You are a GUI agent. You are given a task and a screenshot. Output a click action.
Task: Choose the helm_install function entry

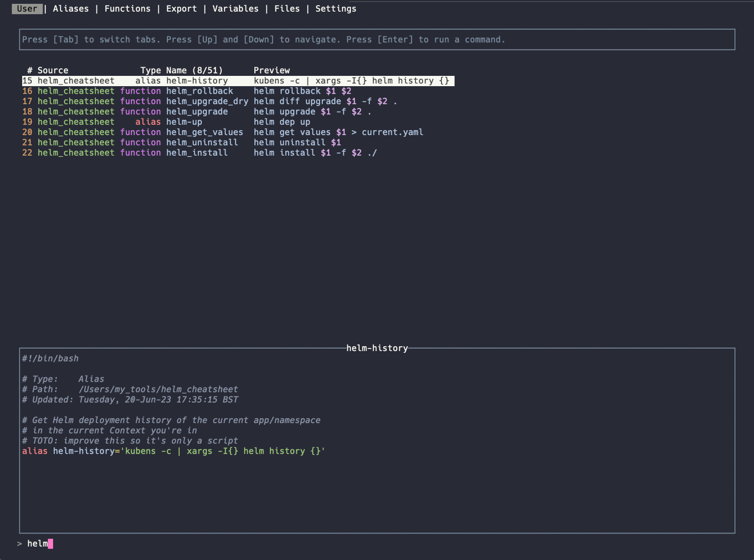(197, 153)
